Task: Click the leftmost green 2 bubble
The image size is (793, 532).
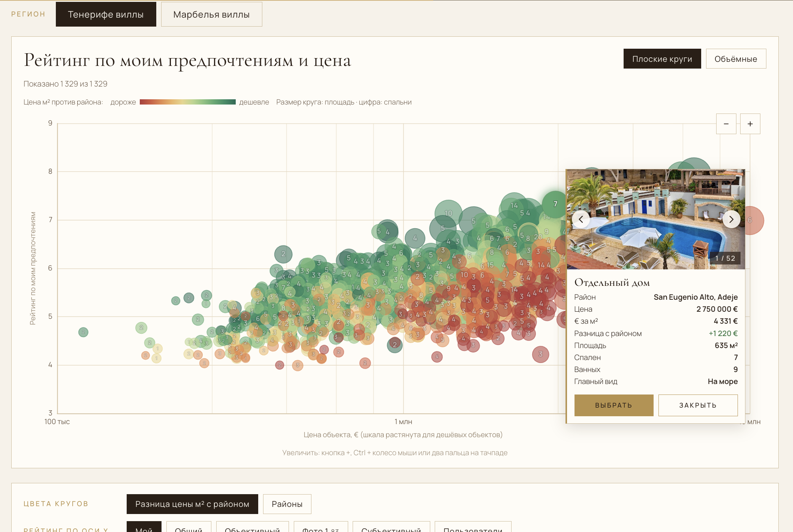Action: click(x=83, y=332)
